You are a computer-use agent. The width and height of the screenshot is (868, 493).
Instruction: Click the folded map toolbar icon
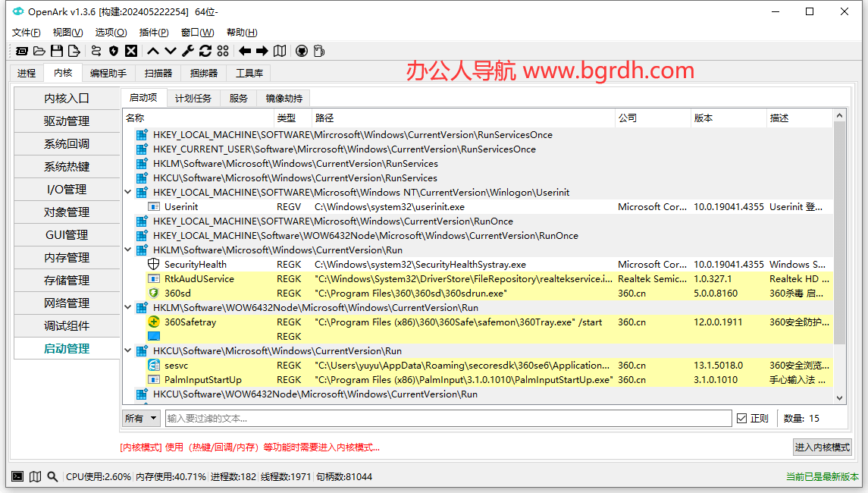click(280, 52)
